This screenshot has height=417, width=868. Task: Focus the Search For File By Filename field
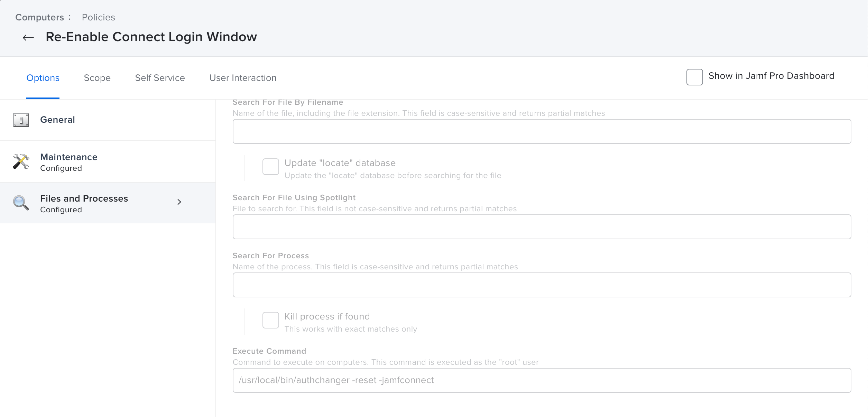(x=542, y=131)
